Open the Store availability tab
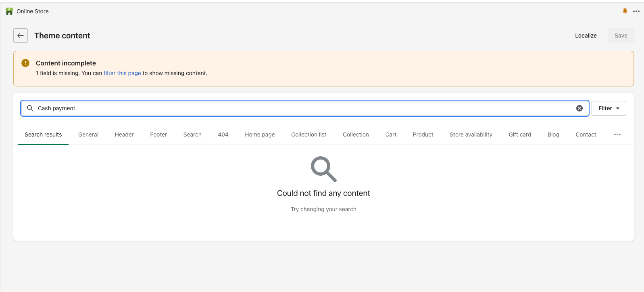This screenshot has width=644, height=292. coord(471,134)
